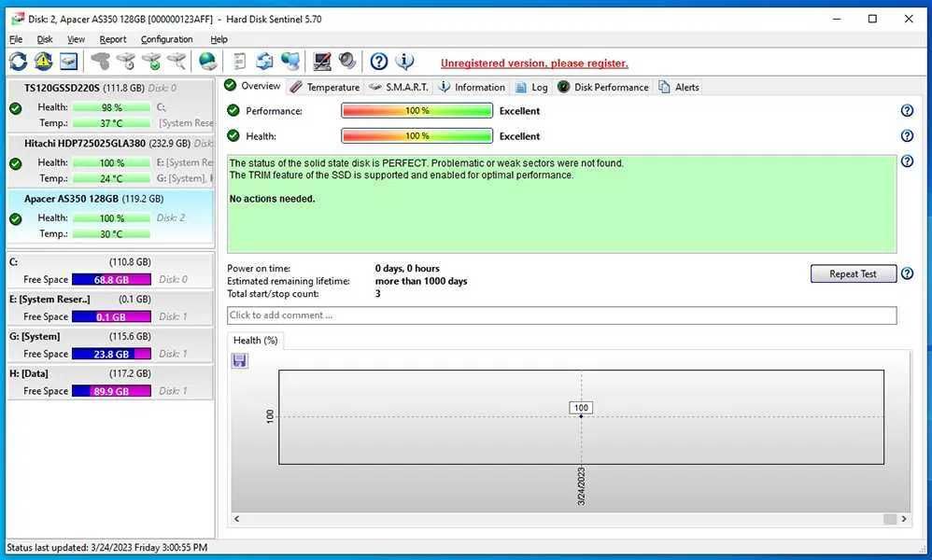Click the globe with disk toolbar icon
The height and width of the screenshot is (560, 932).
tap(207, 62)
